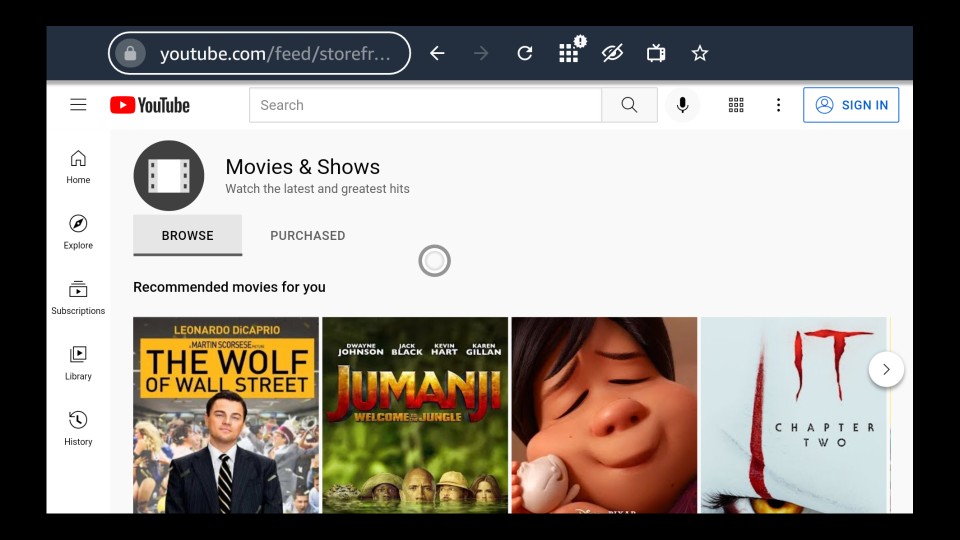Screen dimensions: 960x540
Task: Click the SIGN IN button
Action: 851,105
